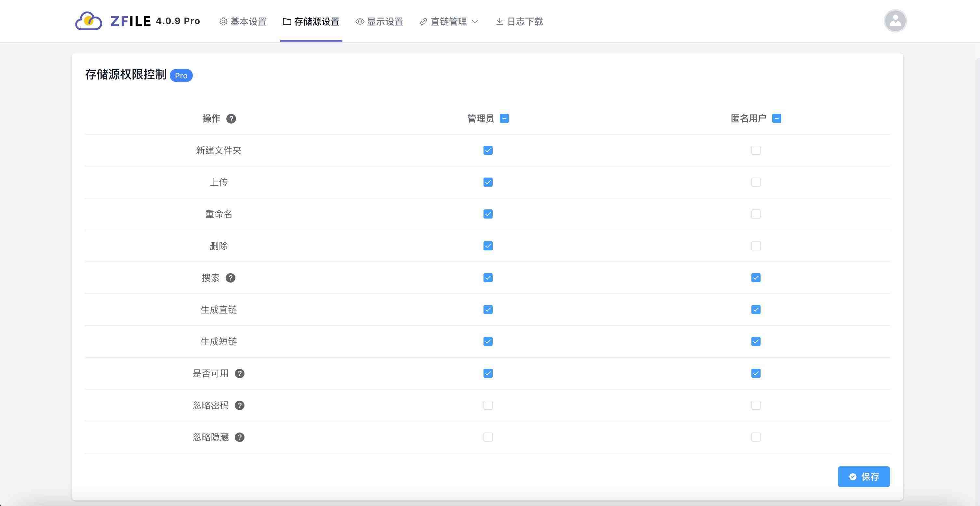Viewport: 980px width, 506px height.
Task: Uncheck 新建文件夹 permission for 管理员
Action: pyautogui.click(x=488, y=150)
